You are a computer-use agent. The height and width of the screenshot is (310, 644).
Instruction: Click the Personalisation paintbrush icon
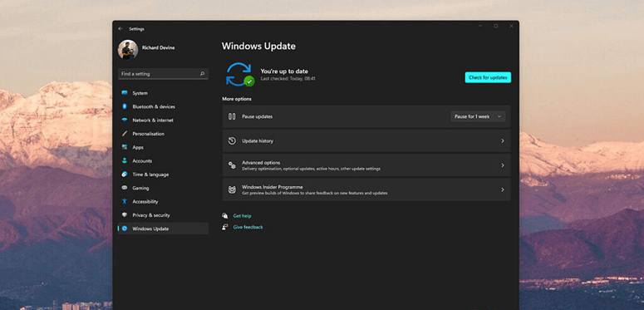tap(125, 134)
